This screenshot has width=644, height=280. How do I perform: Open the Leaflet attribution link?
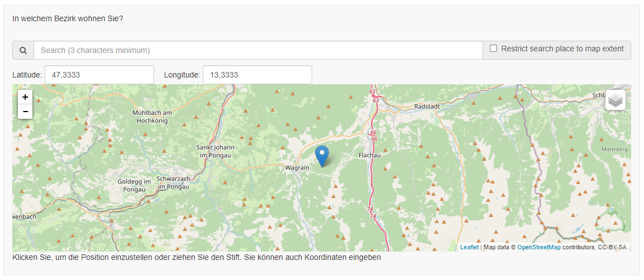click(x=469, y=247)
